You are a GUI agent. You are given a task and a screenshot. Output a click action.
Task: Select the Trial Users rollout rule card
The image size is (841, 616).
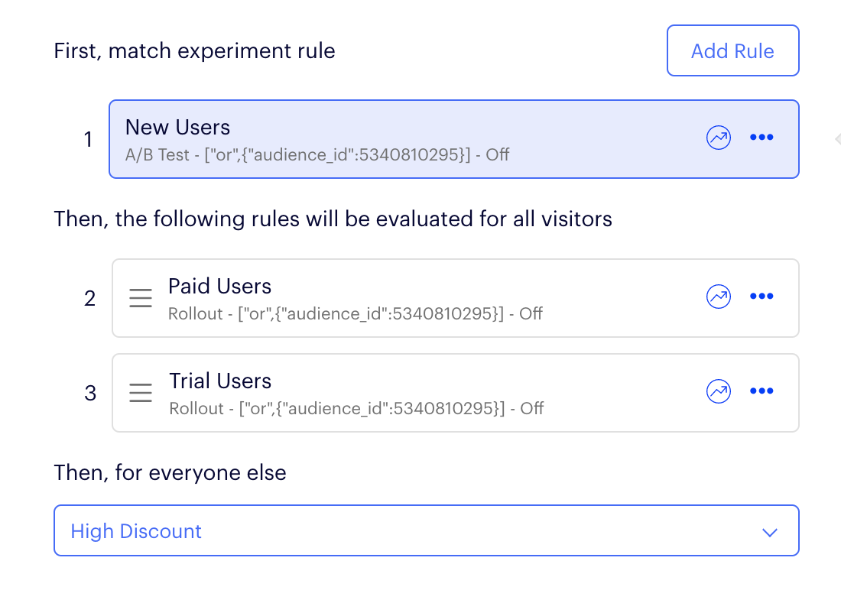click(456, 392)
